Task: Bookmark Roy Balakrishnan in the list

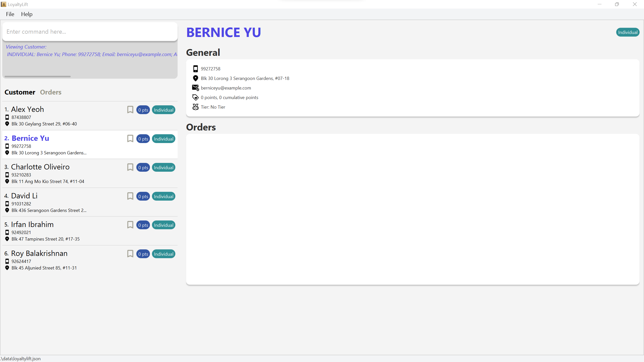Action: (x=130, y=254)
